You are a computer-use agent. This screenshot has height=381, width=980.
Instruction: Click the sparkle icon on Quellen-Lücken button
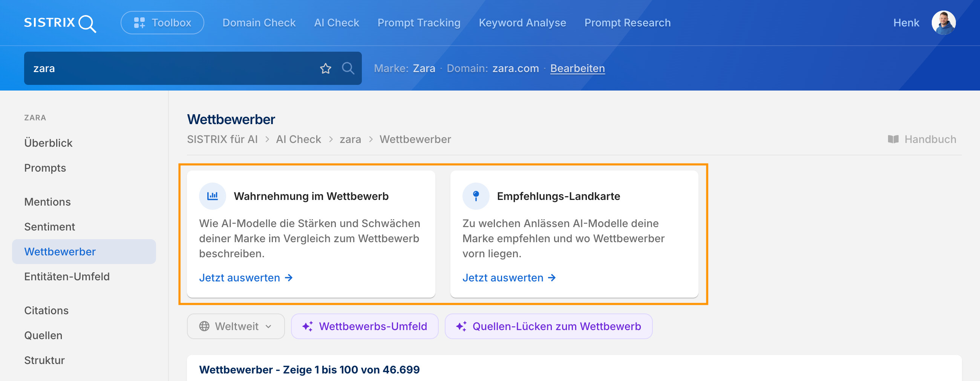[461, 326]
